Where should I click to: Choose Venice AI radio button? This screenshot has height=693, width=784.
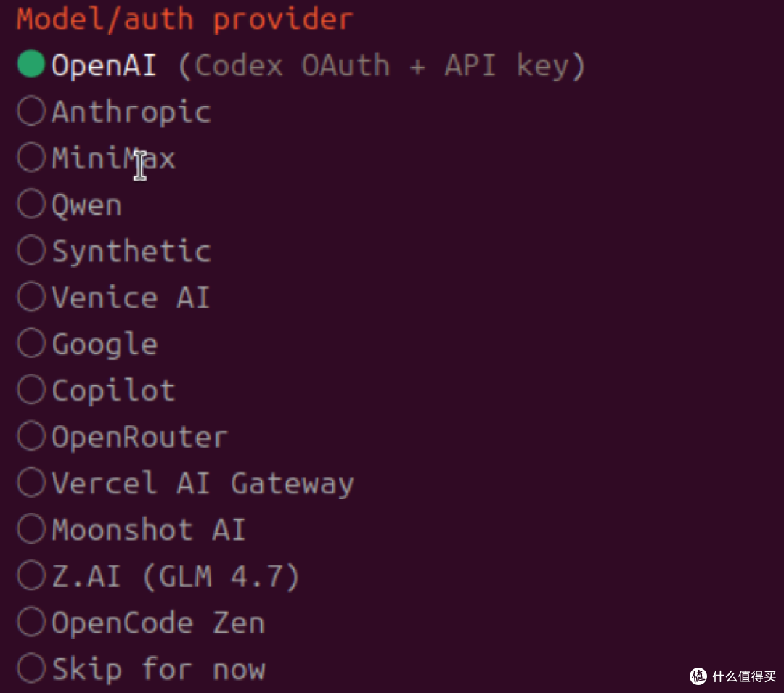[x=31, y=296]
